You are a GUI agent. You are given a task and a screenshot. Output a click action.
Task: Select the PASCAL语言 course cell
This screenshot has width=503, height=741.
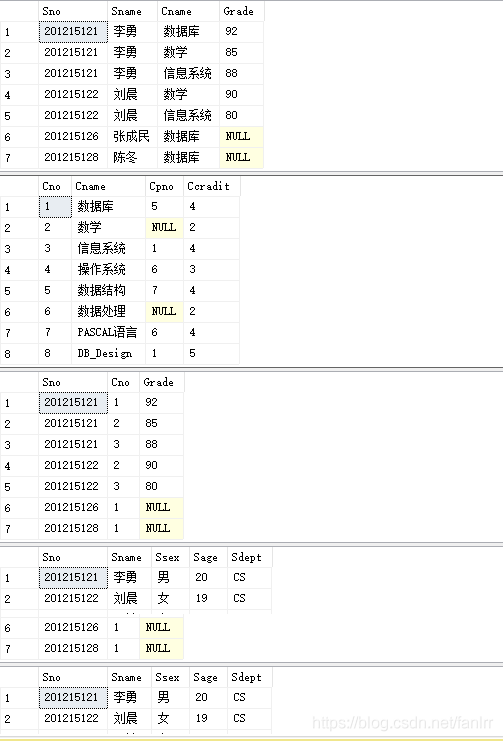(108, 333)
